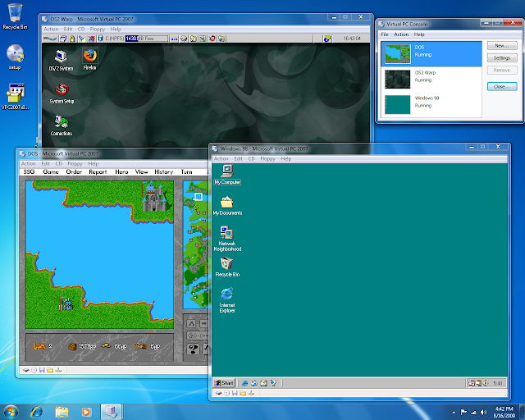Viewport: 525px width, 420px height.
Task: Select Internet Explorer desktop icon in Windows 98
Action: (227, 300)
